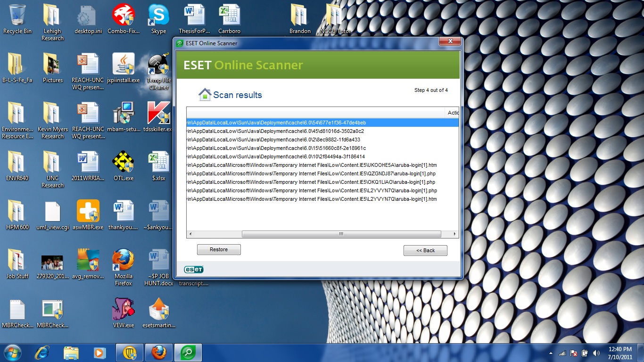Select the L2YVYN7Q aruba-login[1].php row
Image resolution: width=644 pixels, height=362 pixels.
(323, 190)
